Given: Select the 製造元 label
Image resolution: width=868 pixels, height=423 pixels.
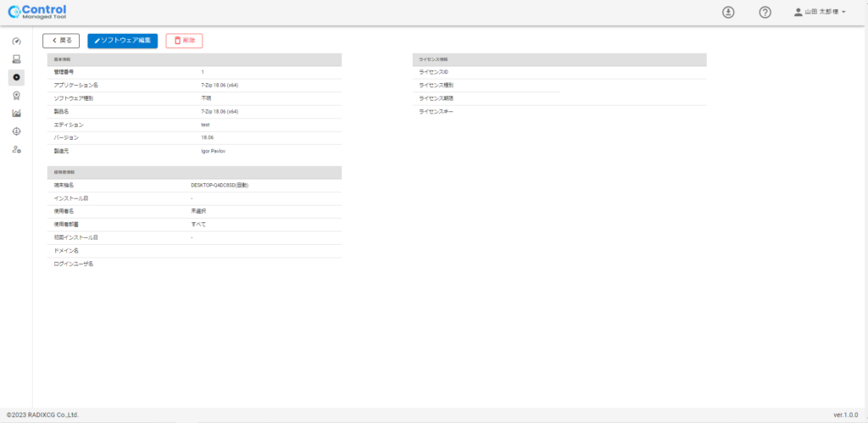Looking at the screenshot, I should point(61,151).
